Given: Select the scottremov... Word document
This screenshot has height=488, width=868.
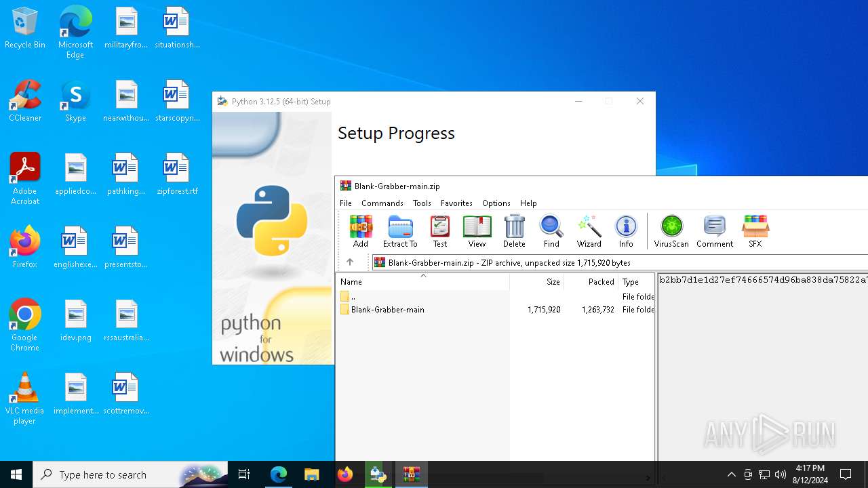Looking at the screenshot, I should click(126, 394).
